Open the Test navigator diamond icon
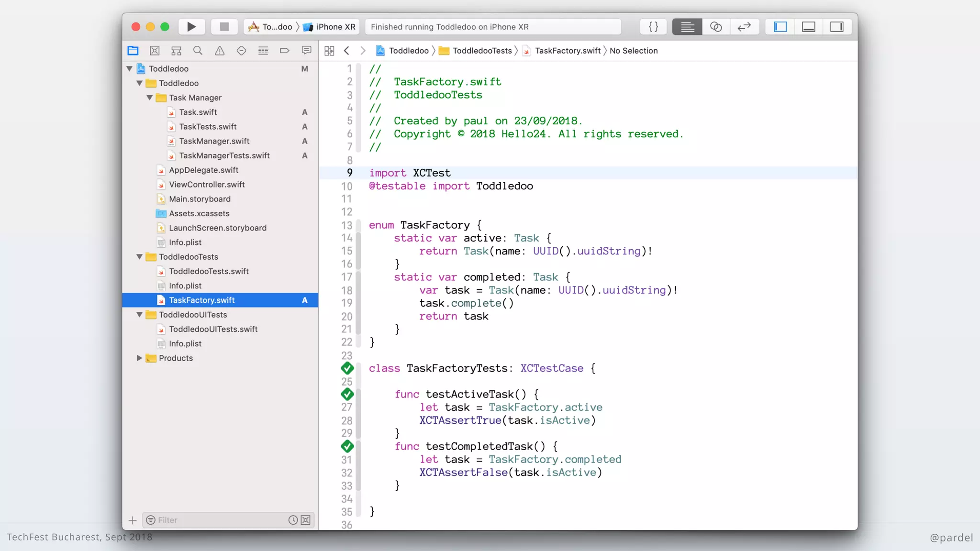This screenshot has width=980, height=551. 241,51
